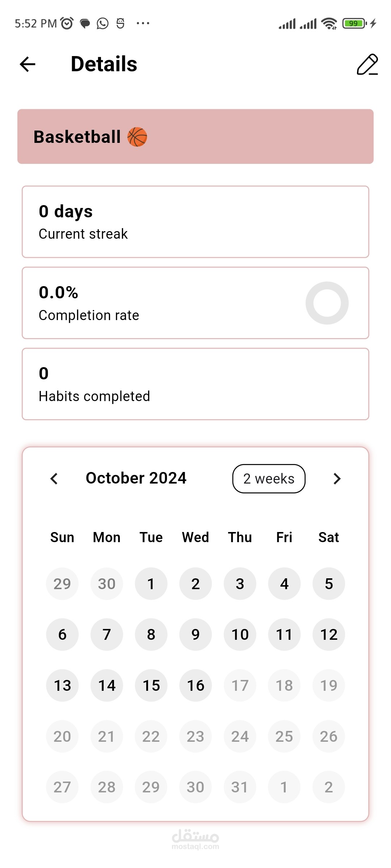This screenshot has height=868, width=391.
Task: Tap the Basketball habit header banner
Action: tap(195, 136)
